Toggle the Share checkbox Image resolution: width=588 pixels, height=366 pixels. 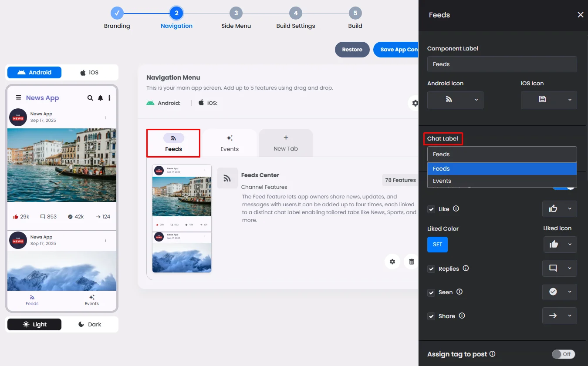(x=431, y=316)
